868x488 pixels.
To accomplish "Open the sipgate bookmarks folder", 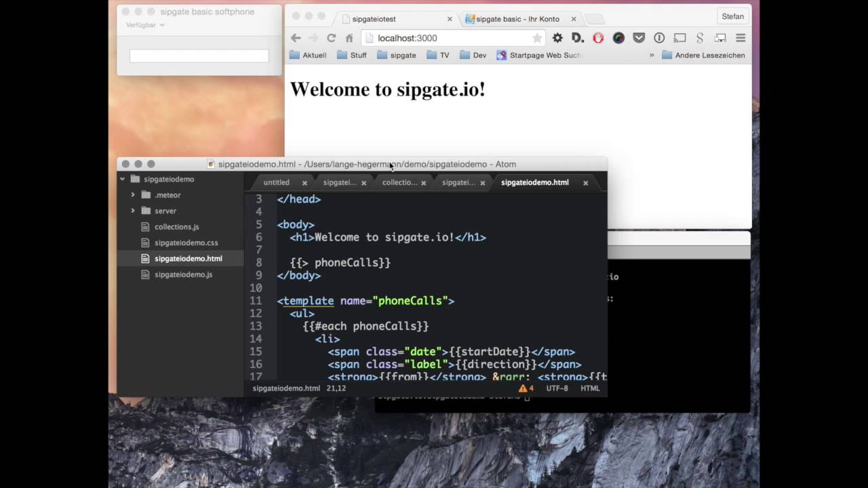I will click(397, 56).
